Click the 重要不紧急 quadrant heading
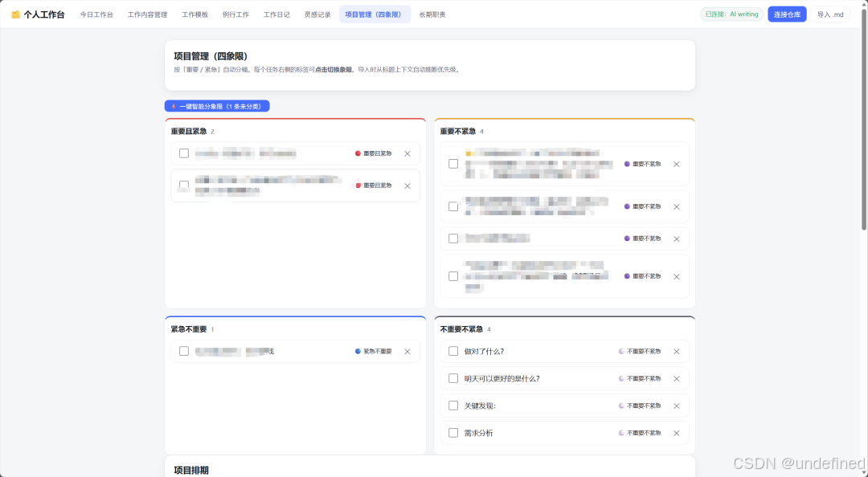 point(458,131)
